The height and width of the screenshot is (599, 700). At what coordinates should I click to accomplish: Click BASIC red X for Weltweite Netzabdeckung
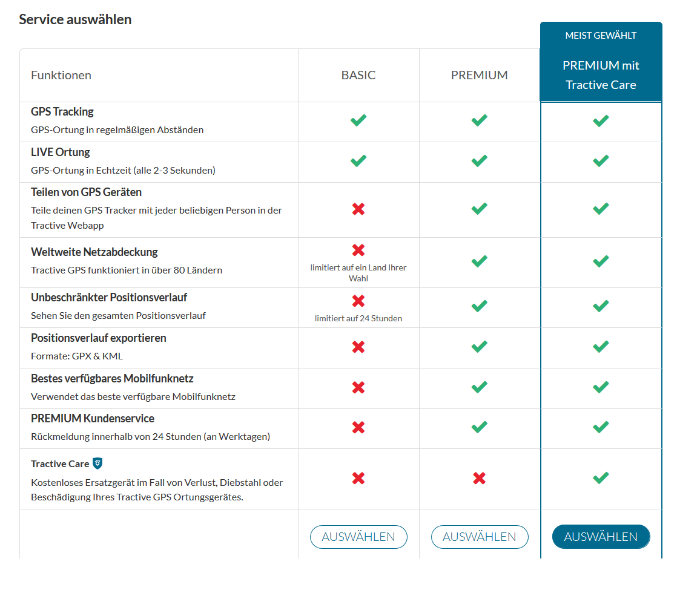tap(358, 250)
